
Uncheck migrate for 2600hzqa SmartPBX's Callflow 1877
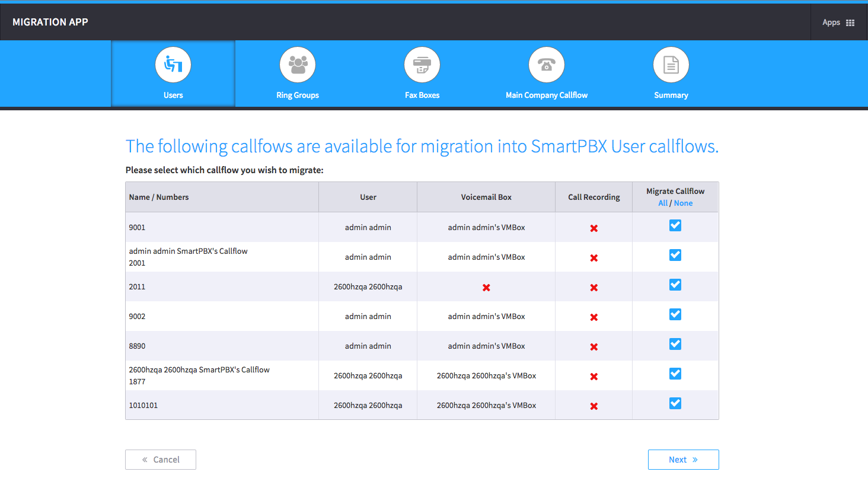(x=675, y=374)
